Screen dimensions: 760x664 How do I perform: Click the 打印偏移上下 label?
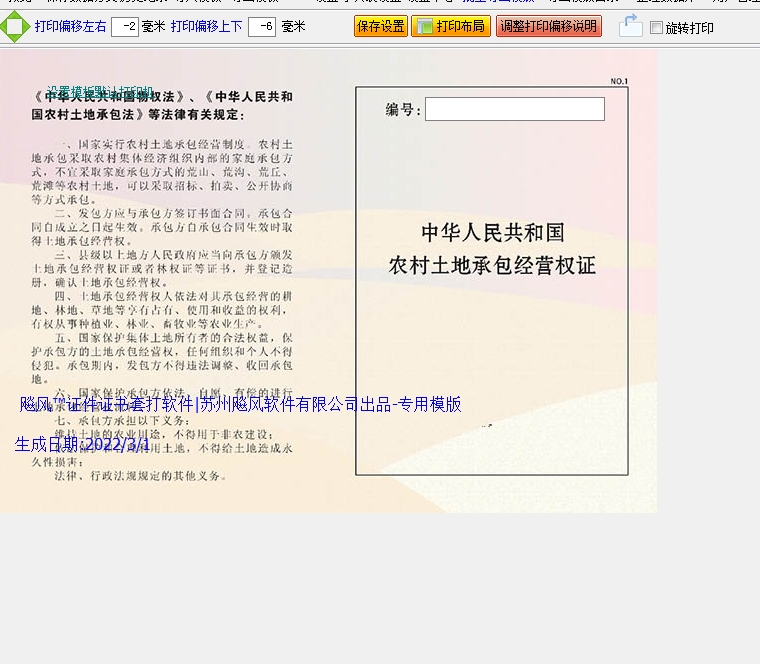206,27
